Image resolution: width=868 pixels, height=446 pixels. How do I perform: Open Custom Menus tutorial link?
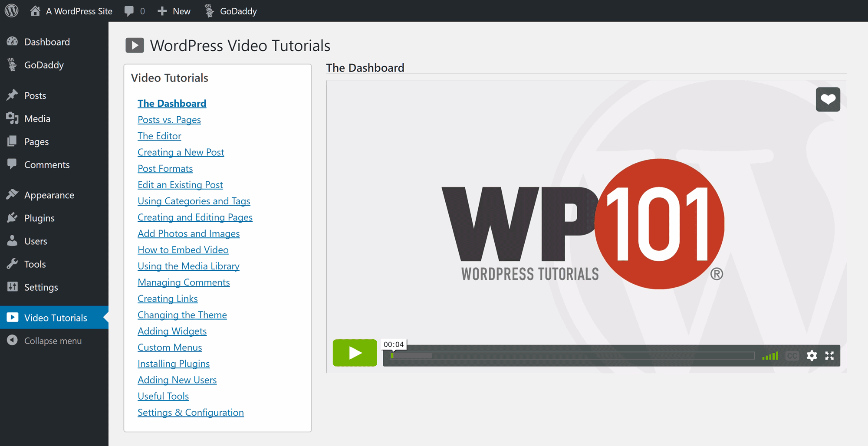click(x=170, y=348)
